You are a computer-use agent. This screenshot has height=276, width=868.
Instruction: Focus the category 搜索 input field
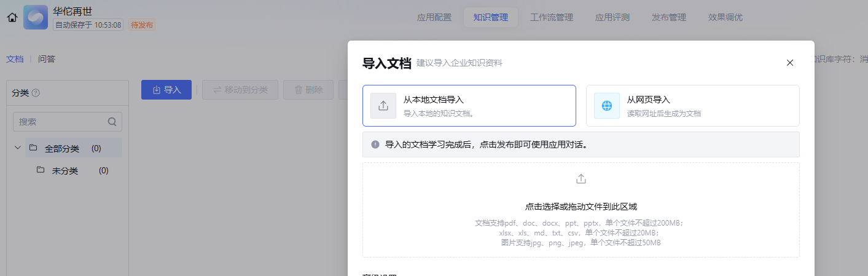pyautogui.click(x=60, y=122)
